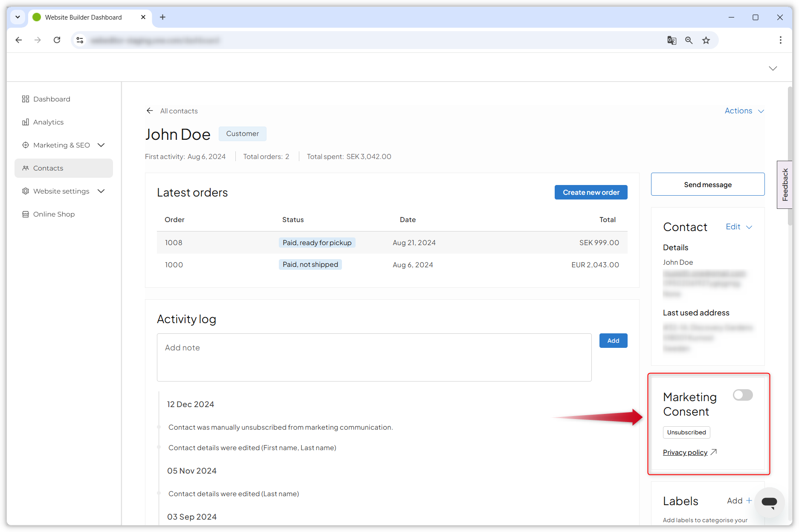This screenshot has height=532, width=799.
Task: Go to Online Shop in the sidebar
Action: click(x=54, y=214)
